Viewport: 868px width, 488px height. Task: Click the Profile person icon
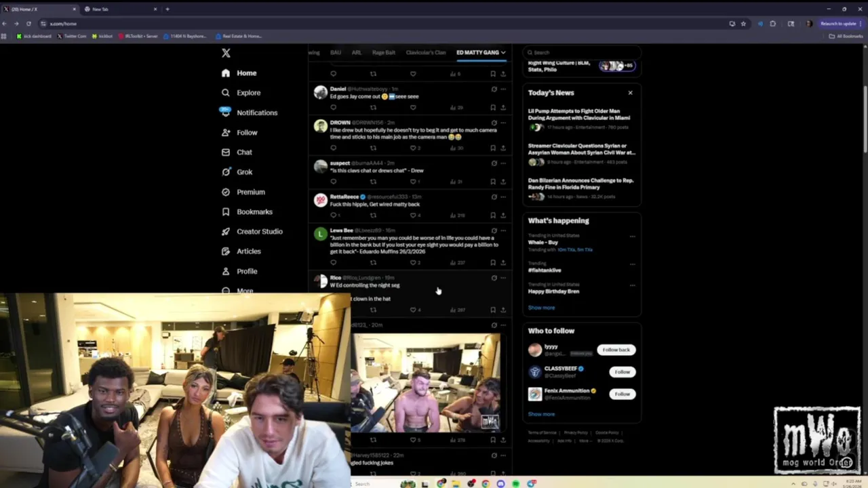[x=226, y=271]
